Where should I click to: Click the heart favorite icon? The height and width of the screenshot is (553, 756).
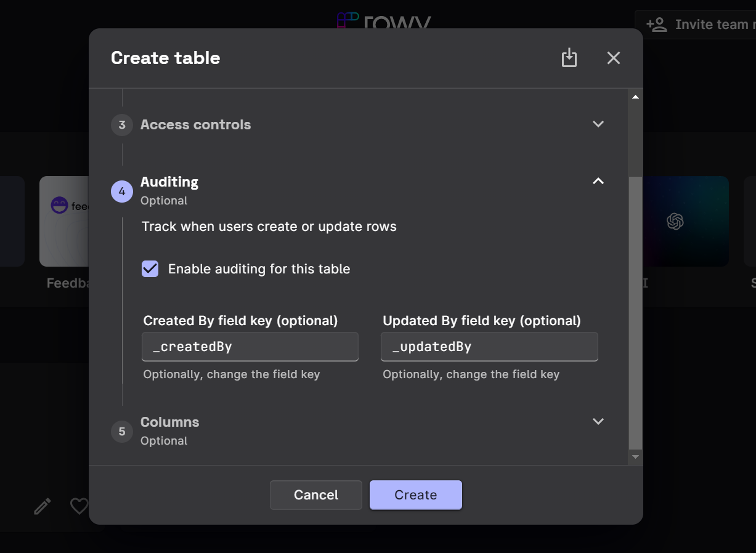(79, 506)
